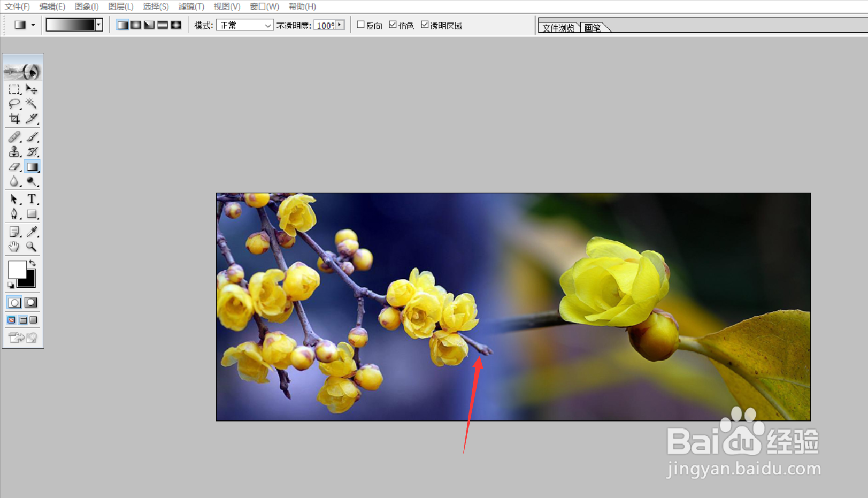Screen dimensions: 868x498
Task: Switch to Standard edit mode
Action: click(14, 302)
